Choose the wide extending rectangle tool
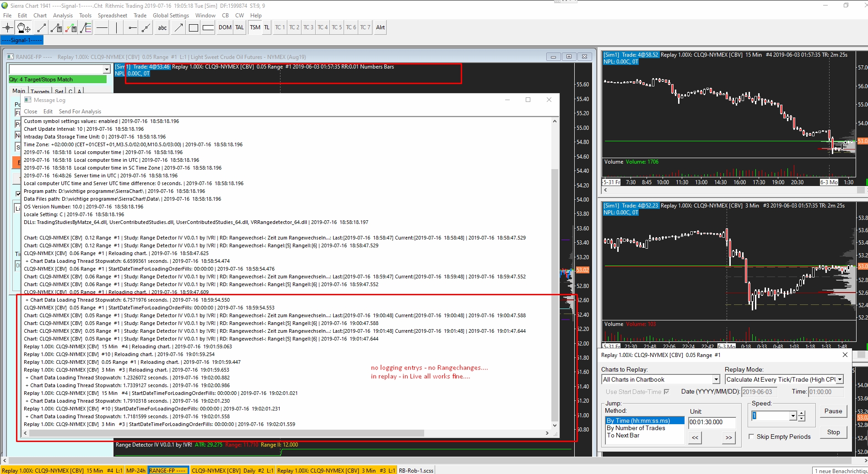 tap(208, 28)
